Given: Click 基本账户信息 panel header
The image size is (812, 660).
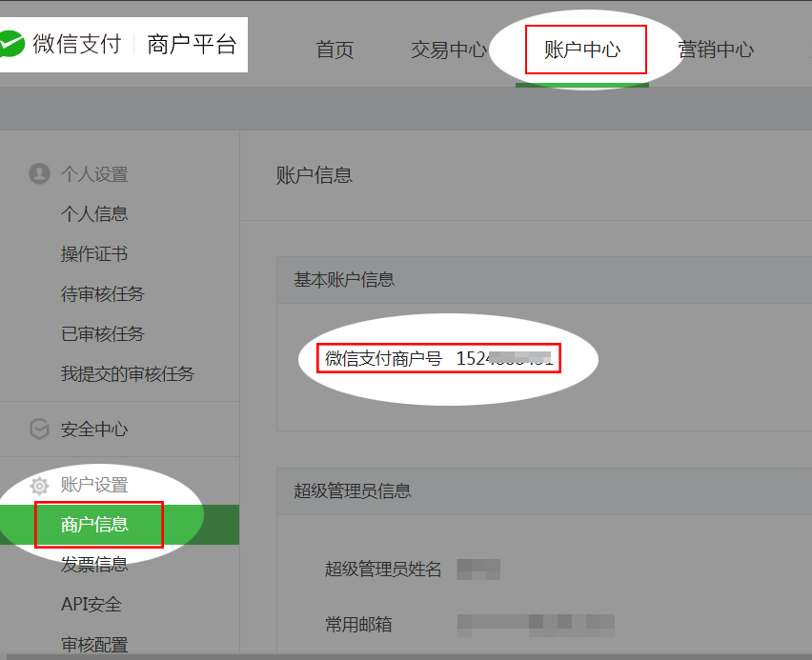Looking at the screenshot, I should pyautogui.click(x=344, y=280).
